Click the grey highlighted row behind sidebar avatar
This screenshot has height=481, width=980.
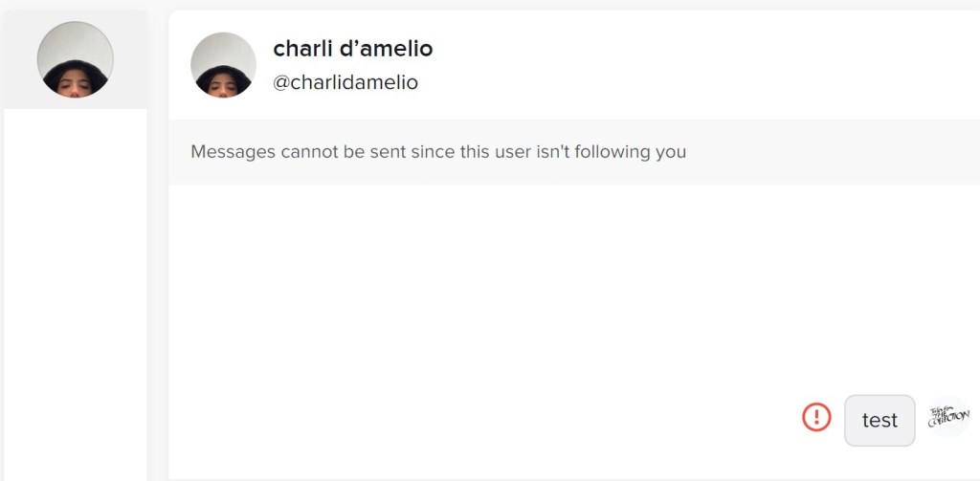point(75,59)
